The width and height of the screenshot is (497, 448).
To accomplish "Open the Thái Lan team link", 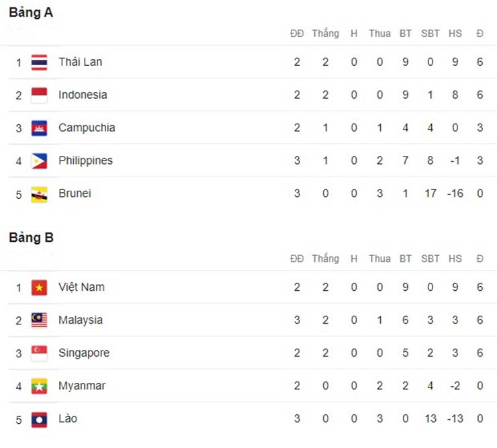I will click(80, 62).
